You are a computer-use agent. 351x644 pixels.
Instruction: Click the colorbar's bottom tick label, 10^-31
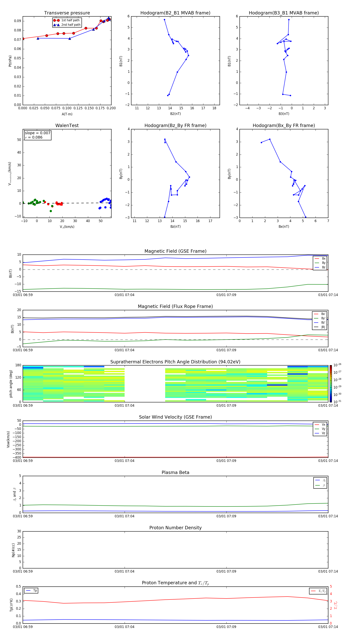pos(337,402)
